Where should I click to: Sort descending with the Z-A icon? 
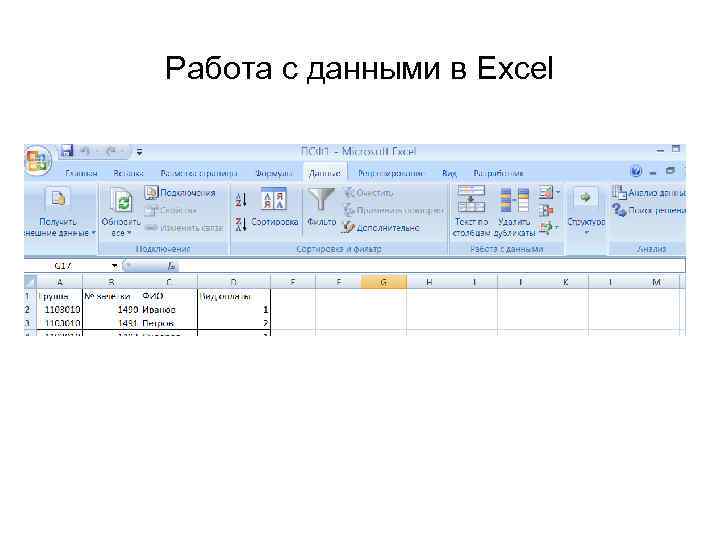(x=241, y=224)
